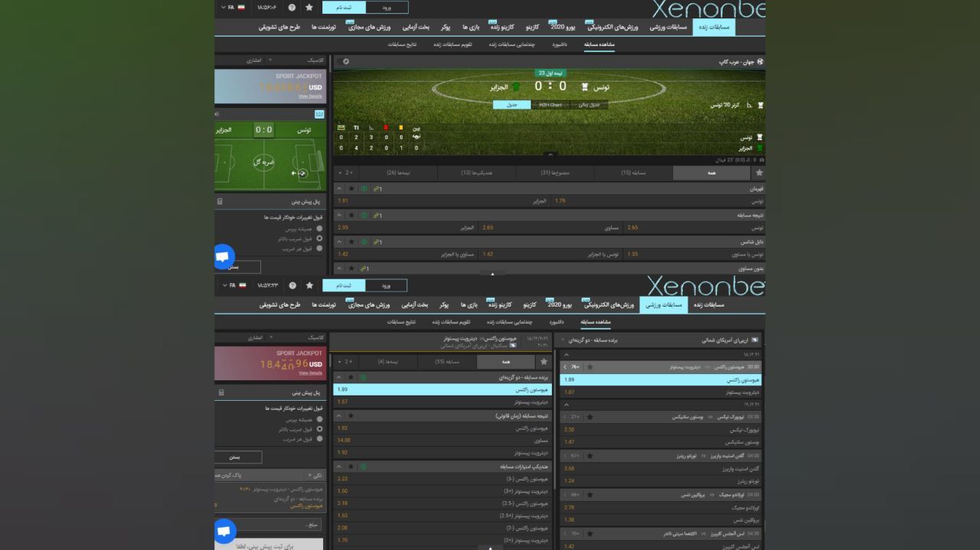Star the Tunisia–Algeria match favorites tab
Viewport: 980px width, 550px height.
tap(759, 173)
